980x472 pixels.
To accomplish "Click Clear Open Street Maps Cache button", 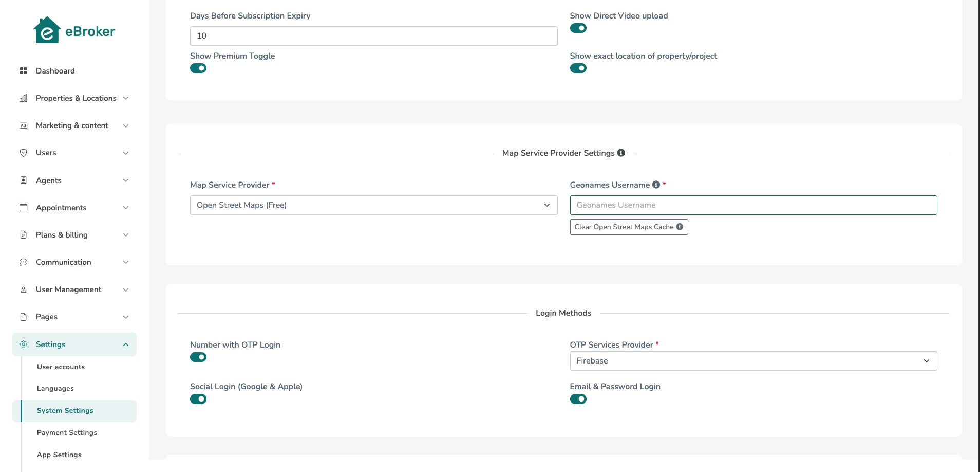I will tap(629, 227).
